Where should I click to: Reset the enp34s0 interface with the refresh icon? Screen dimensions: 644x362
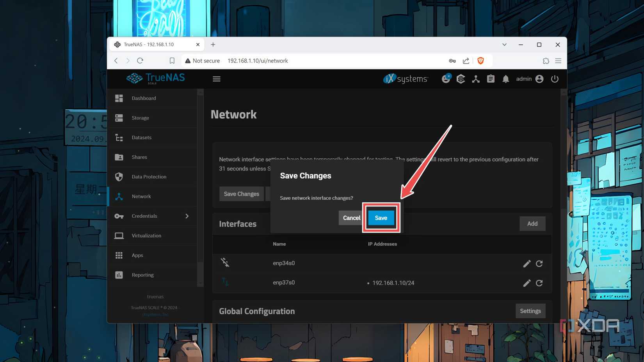tap(539, 263)
